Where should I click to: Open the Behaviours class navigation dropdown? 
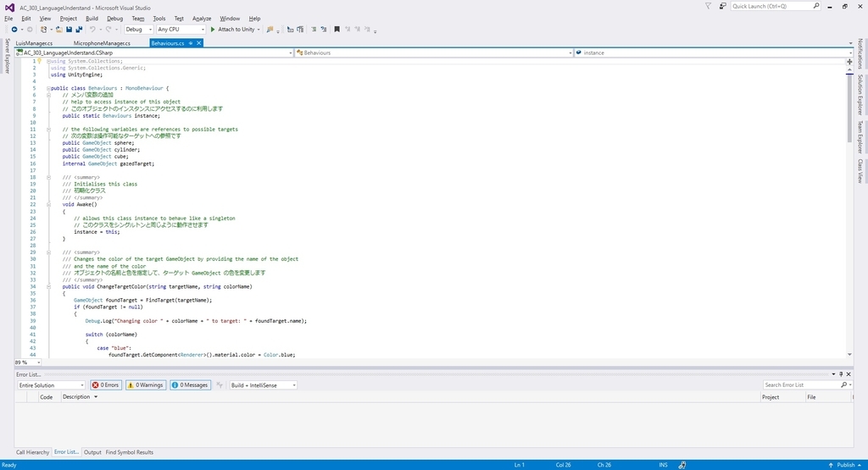[434, 53]
